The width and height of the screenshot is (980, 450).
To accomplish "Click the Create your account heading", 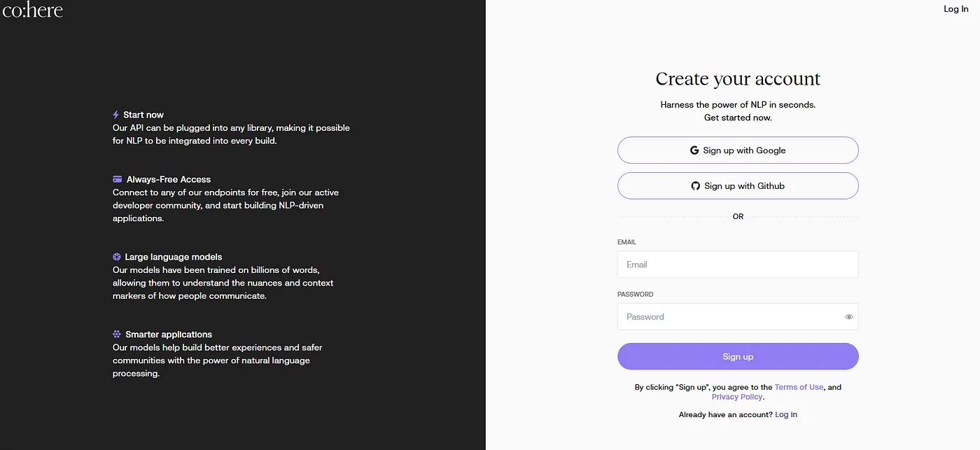I will coord(738,79).
